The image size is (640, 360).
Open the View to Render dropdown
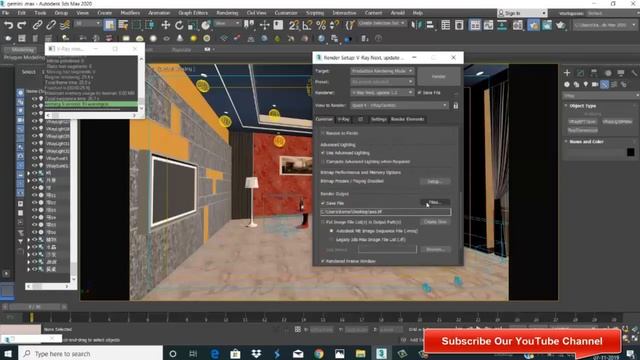point(399,106)
